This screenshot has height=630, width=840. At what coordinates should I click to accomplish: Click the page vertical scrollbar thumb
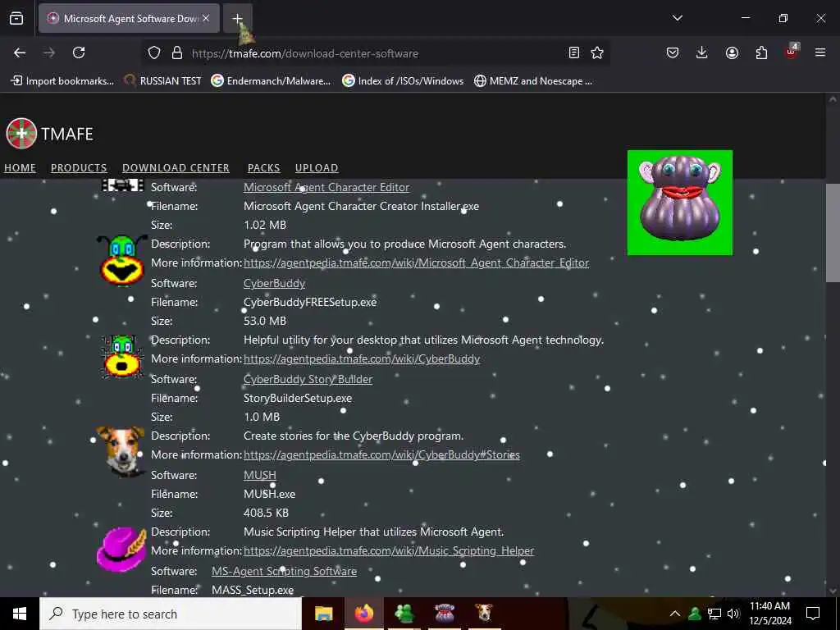coord(832,232)
